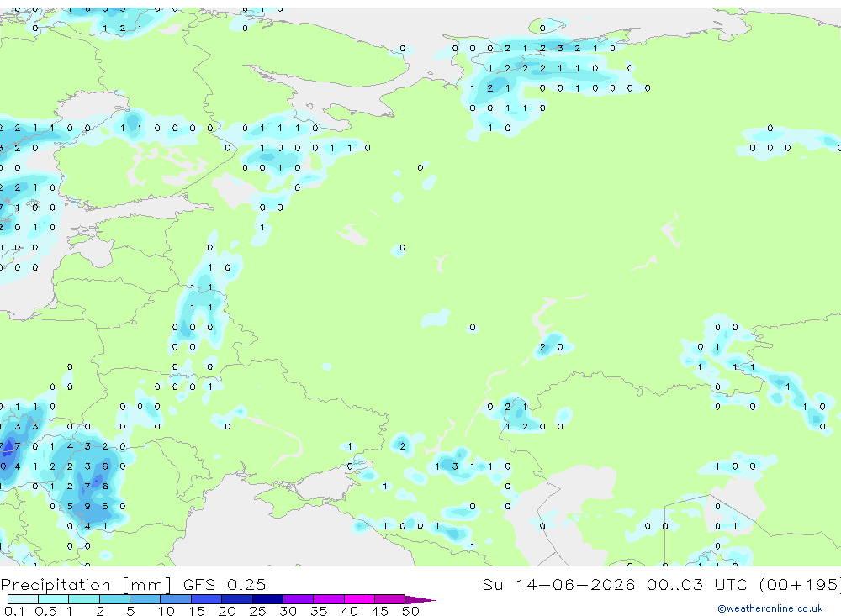Click the forecast offset text '(00+195)'

(801, 584)
